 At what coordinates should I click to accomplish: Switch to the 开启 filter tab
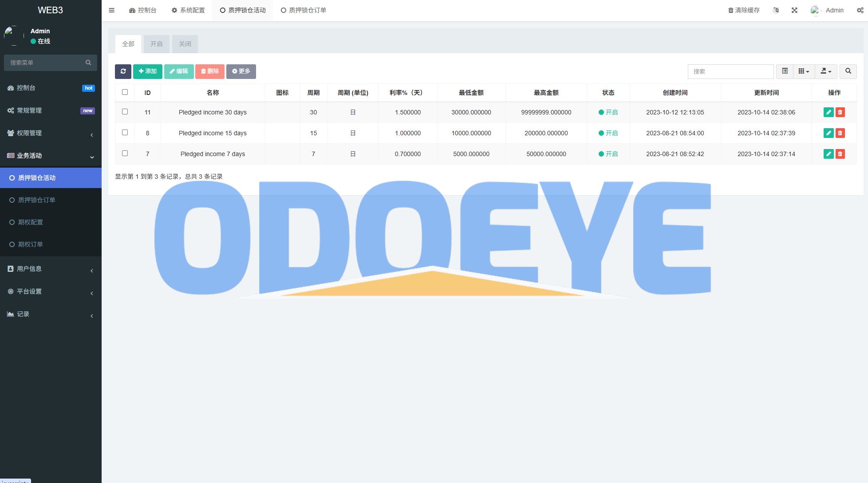pos(156,44)
